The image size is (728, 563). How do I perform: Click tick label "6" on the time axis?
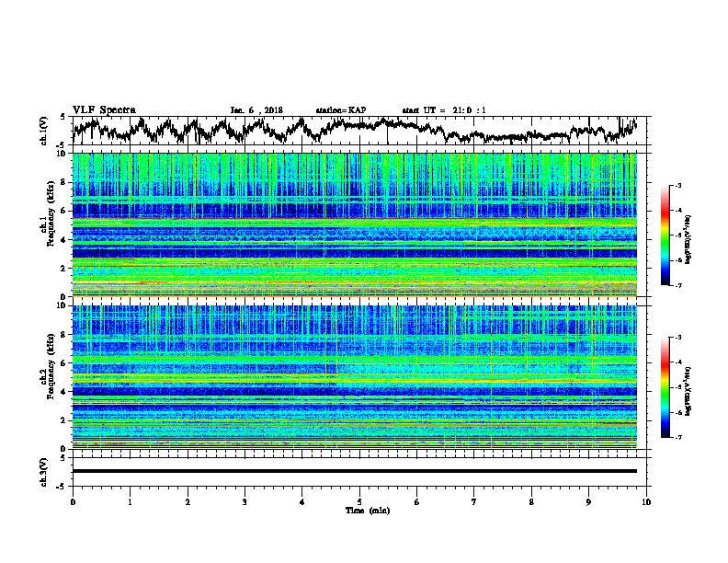(x=417, y=501)
